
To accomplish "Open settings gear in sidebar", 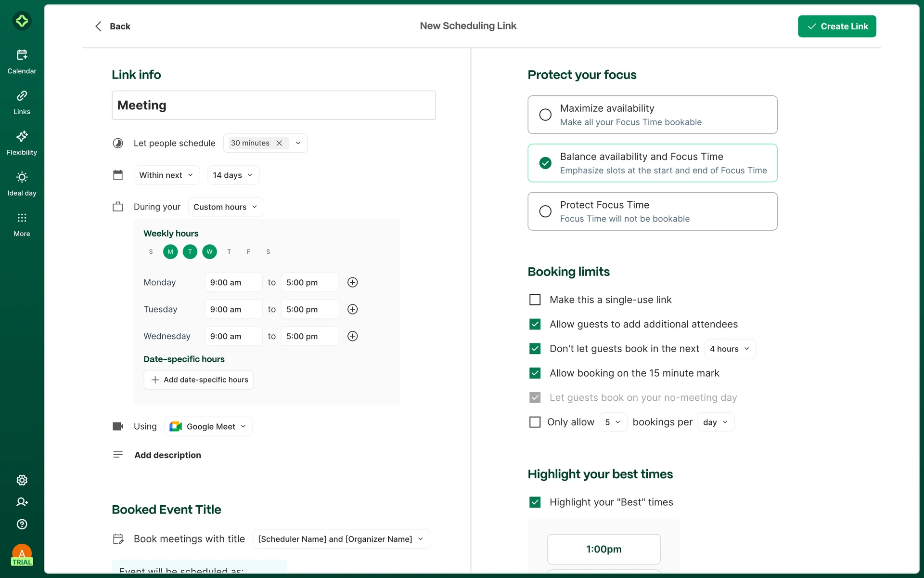I will click(x=22, y=480).
